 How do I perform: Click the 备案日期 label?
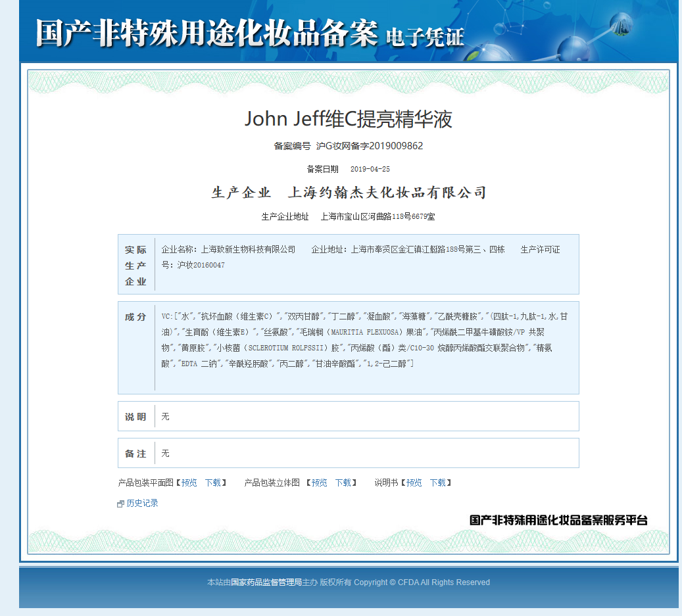pos(322,169)
